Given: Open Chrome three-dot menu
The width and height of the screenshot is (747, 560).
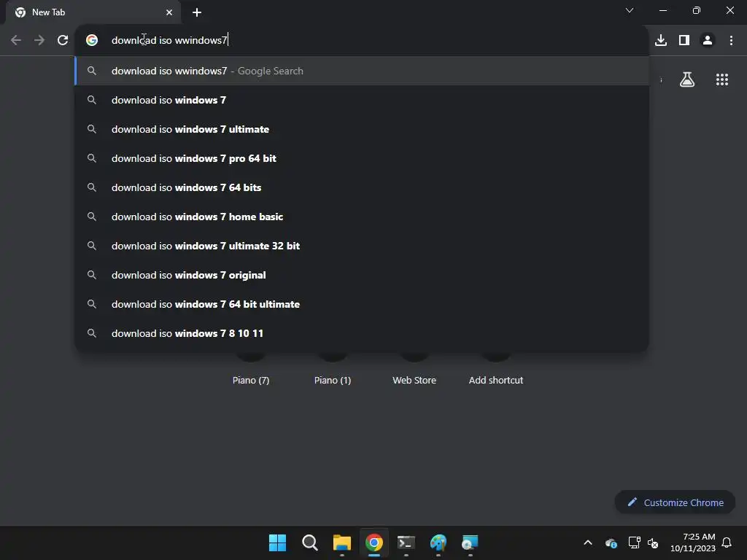Looking at the screenshot, I should point(731,40).
